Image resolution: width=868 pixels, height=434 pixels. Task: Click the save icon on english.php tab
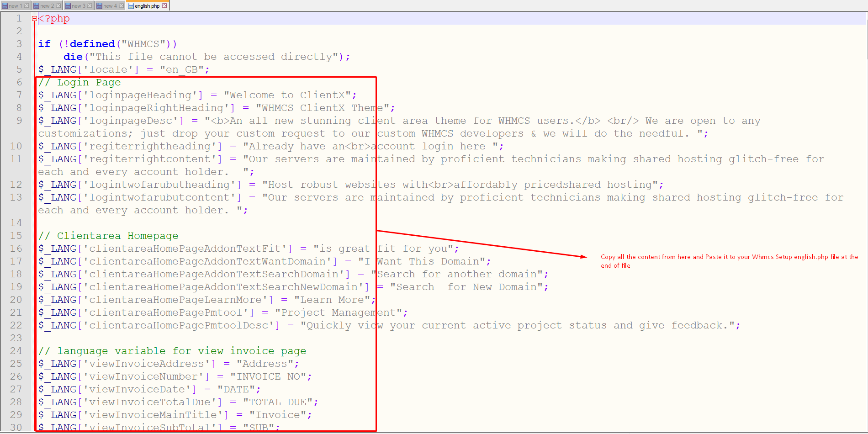coord(131,6)
